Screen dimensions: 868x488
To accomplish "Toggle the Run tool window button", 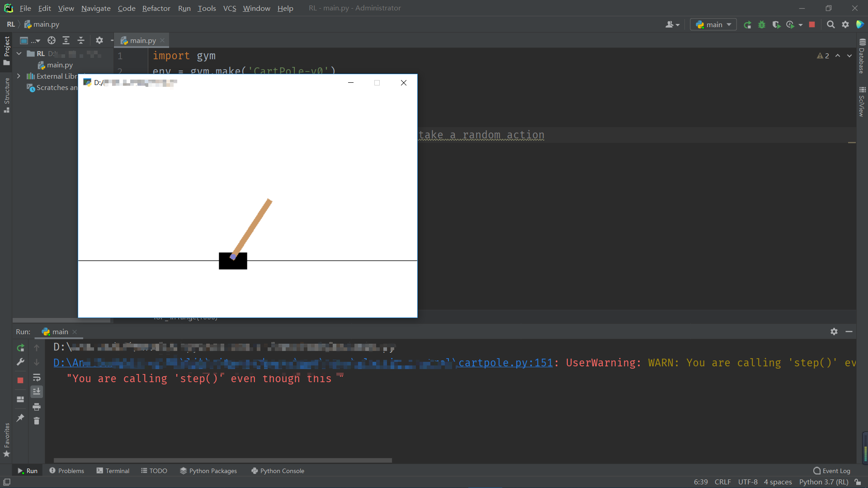I will click(x=28, y=471).
